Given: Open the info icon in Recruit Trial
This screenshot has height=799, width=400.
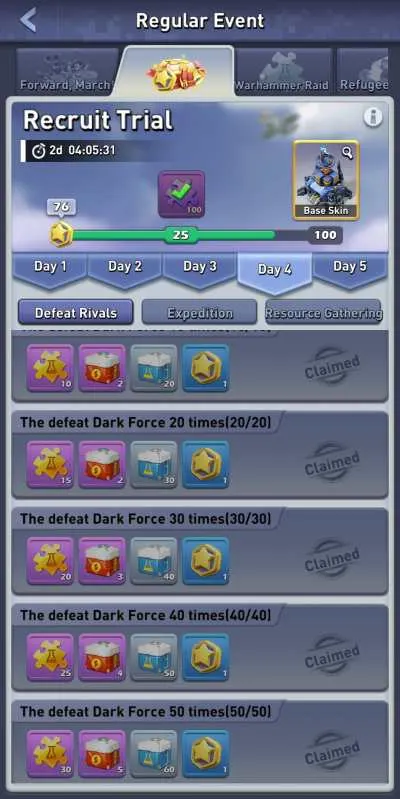Looking at the screenshot, I should point(373,117).
